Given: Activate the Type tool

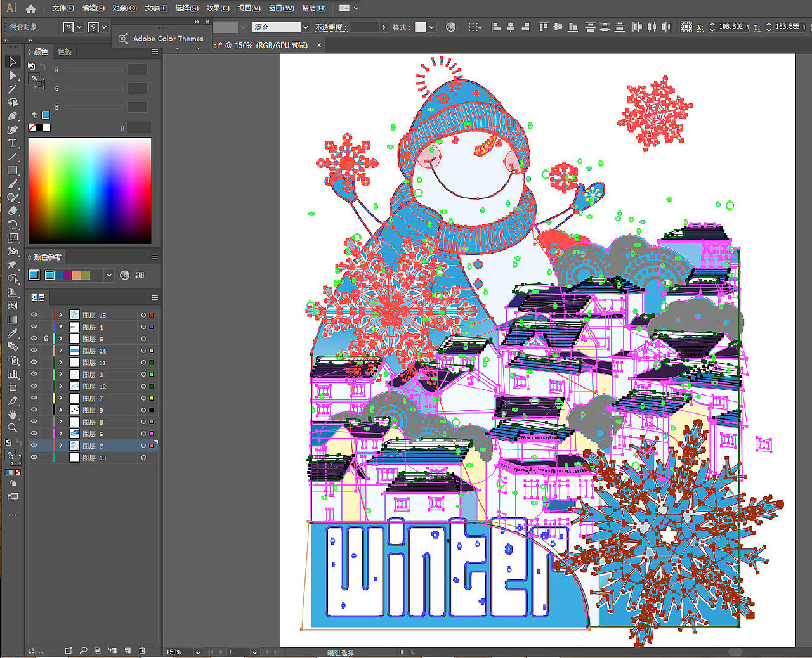Looking at the screenshot, I should click(x=13, y=143).
